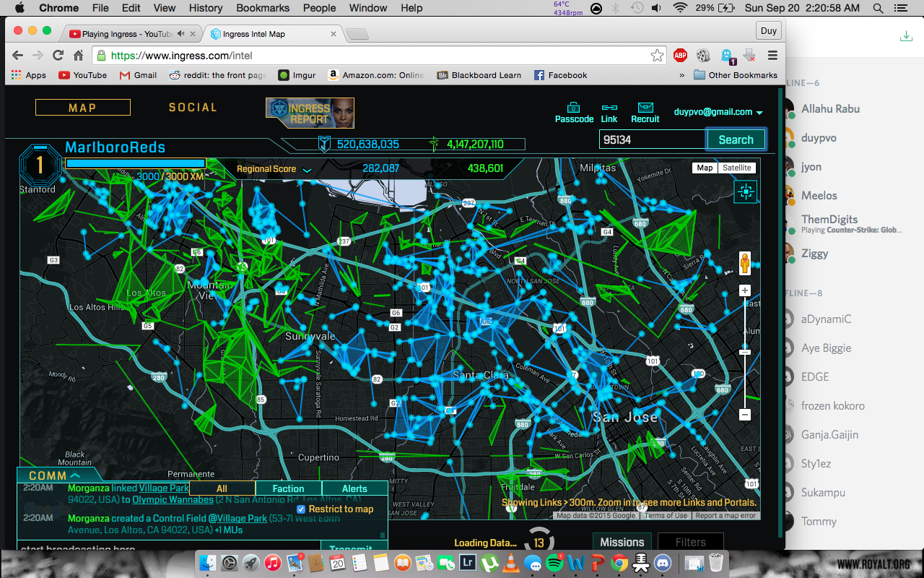Click the Ghostery ghost extension icon
924x578 pixels.
point(727,56)
